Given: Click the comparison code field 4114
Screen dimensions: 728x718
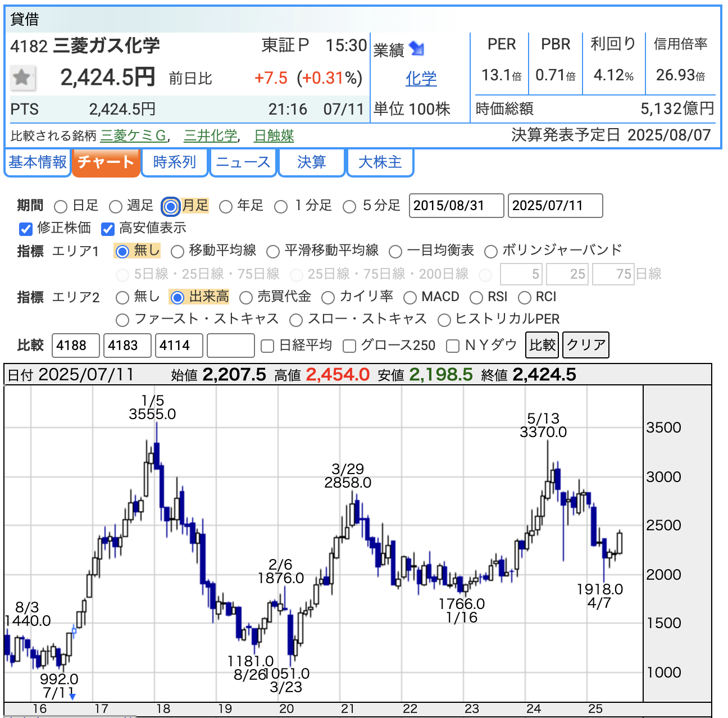Looking at the screenshot, I should 179,346.
